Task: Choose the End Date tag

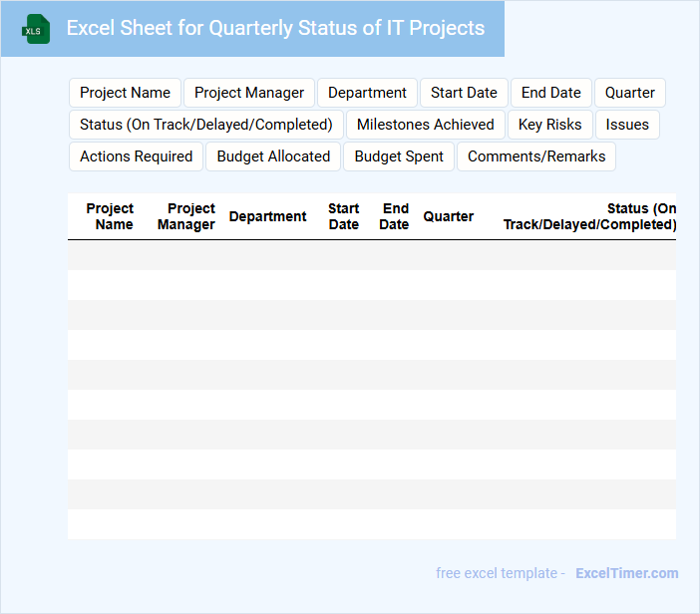Action: click(x=550, y=93)
